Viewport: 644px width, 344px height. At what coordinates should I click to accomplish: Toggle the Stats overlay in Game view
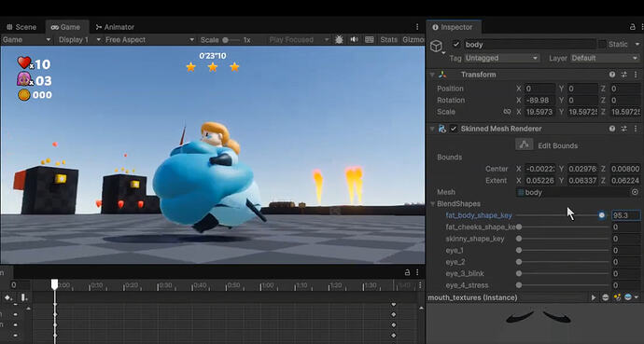pos(388,40)
